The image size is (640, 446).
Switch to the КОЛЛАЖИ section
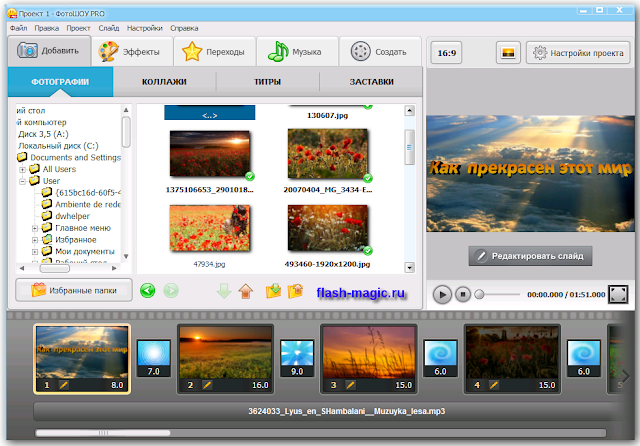[x=164, y=82]
